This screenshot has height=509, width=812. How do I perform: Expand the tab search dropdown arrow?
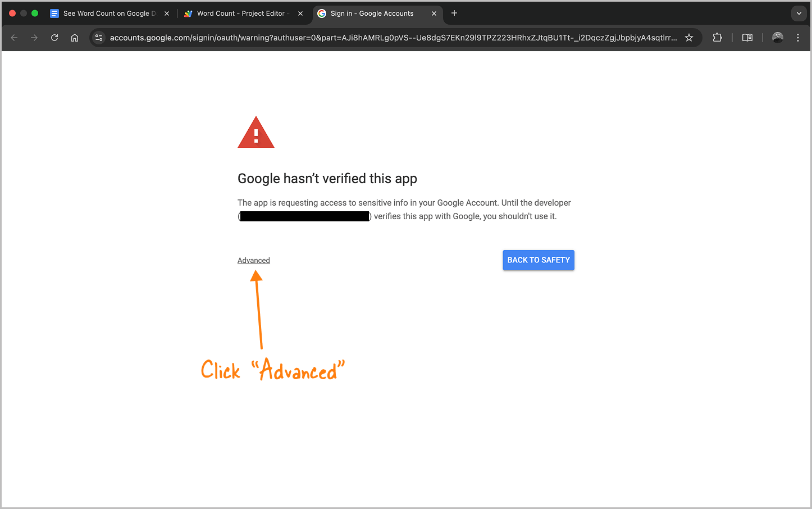799,13
